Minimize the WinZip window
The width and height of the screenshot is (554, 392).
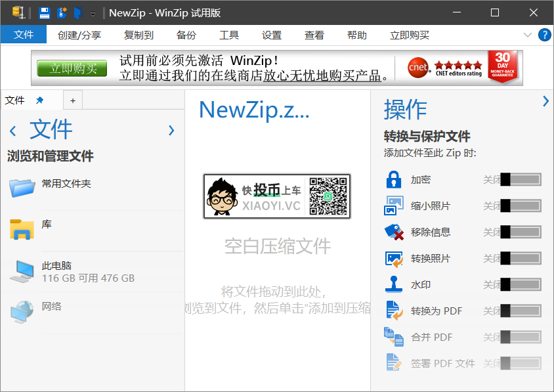pos(456,12)
